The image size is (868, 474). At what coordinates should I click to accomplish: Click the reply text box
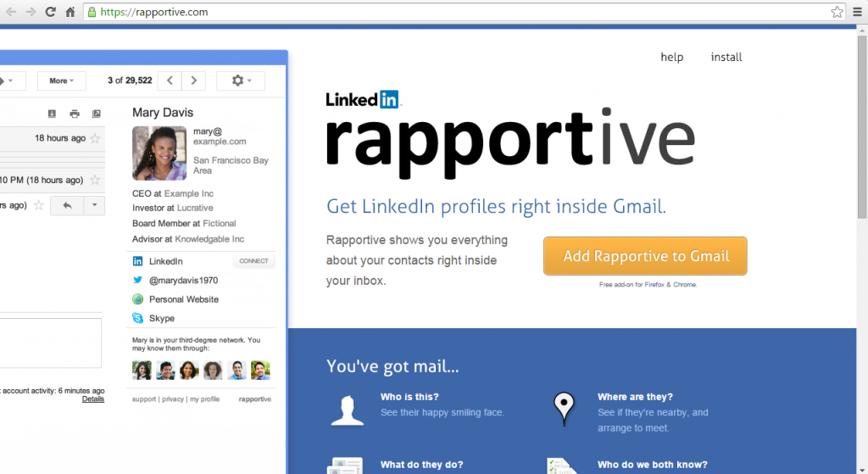coord(50,343)
